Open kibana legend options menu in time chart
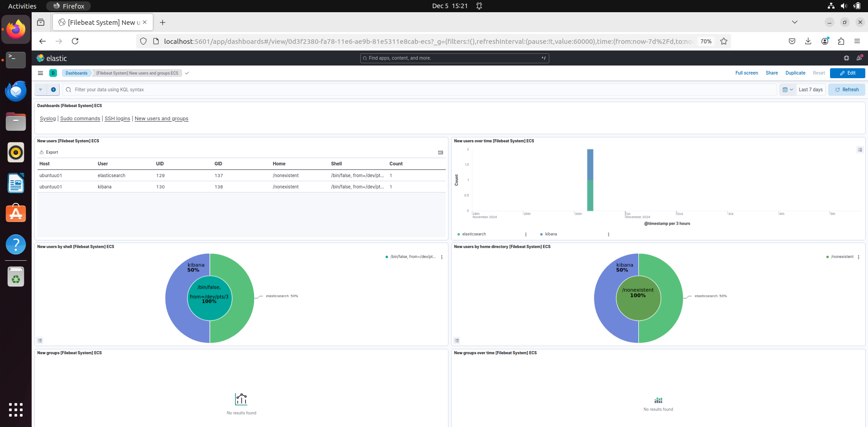 click(x=609, y=235)
